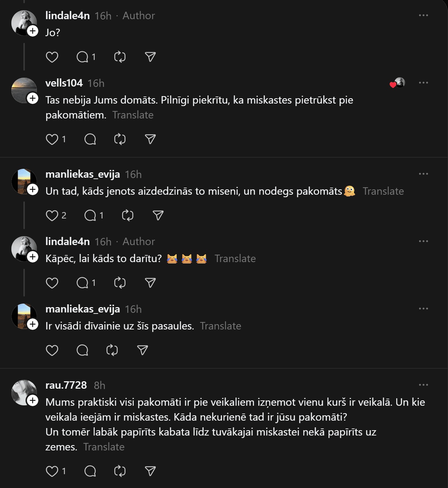View who liked vells104's comment
Viewport: 448px width, 488px height.
[397, 83]
